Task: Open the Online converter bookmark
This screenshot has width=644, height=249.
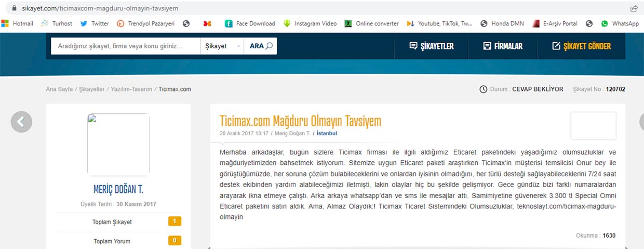Action: [372, 23]
